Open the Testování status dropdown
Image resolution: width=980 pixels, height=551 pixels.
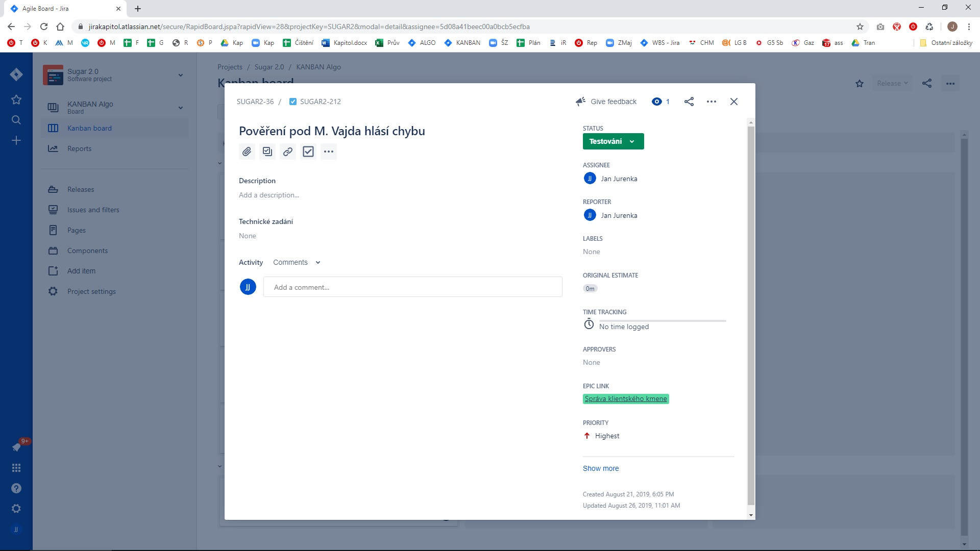(613, 141)
